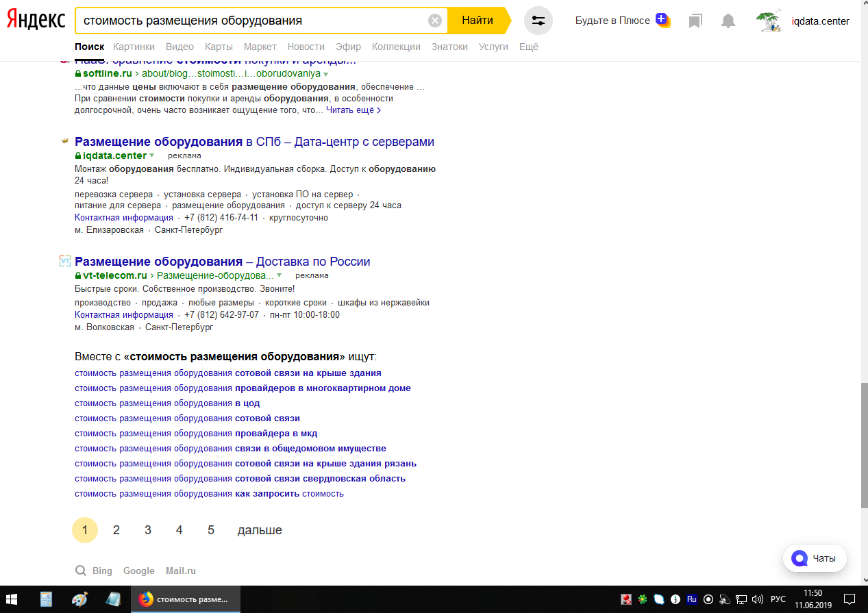Image resolution: width=868 pixels, height=613 pixels.
Task: Expand the iqdata.center result options arrow
Action: click(152, 156)
